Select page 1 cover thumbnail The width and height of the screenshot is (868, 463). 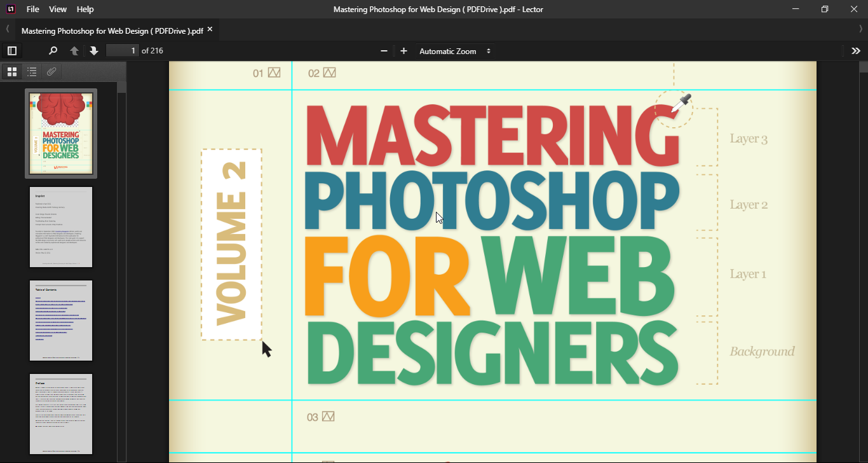pos(61,134)
